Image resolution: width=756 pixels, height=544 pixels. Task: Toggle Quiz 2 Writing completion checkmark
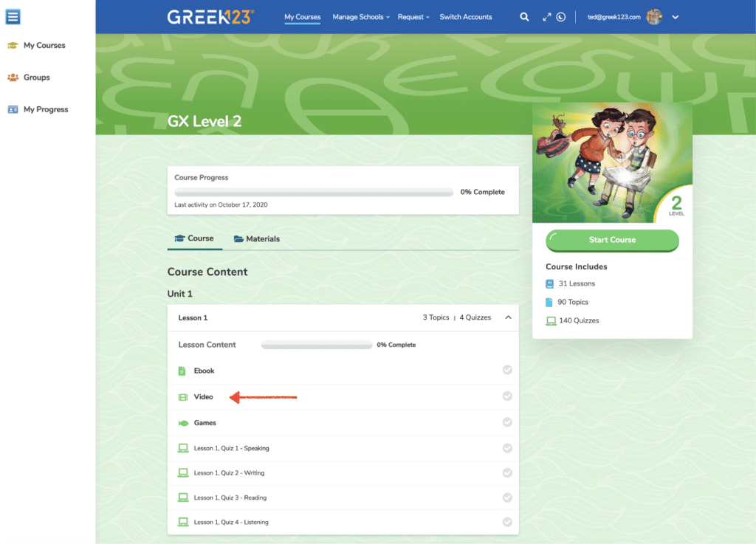pyautogui.click(x=507, y=472)
